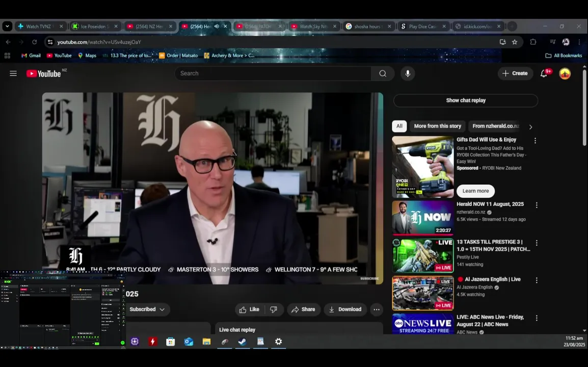Open File Explorer from the taskbar
588x367 pixels.
point(207,342)
